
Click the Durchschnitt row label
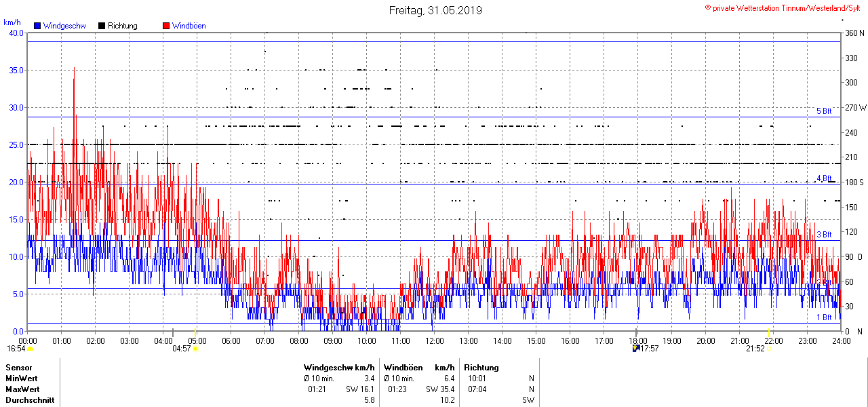(30, 400)
